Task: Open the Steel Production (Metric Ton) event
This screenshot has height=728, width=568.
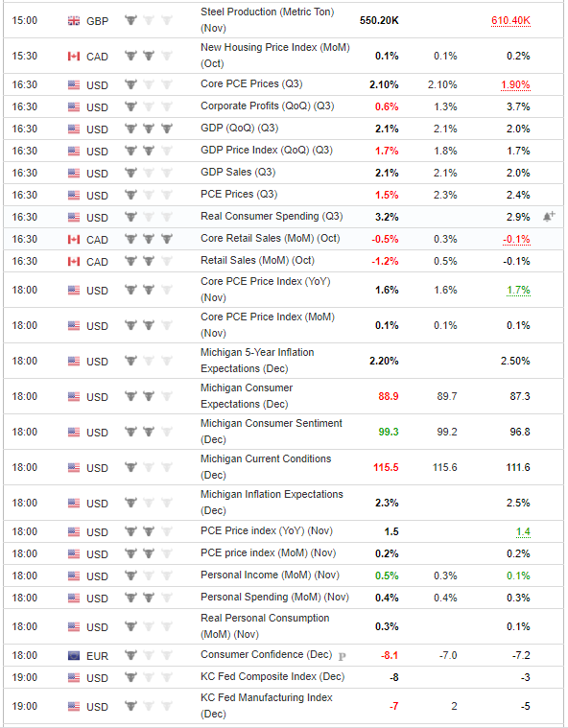Action: (x=267, y=20)
